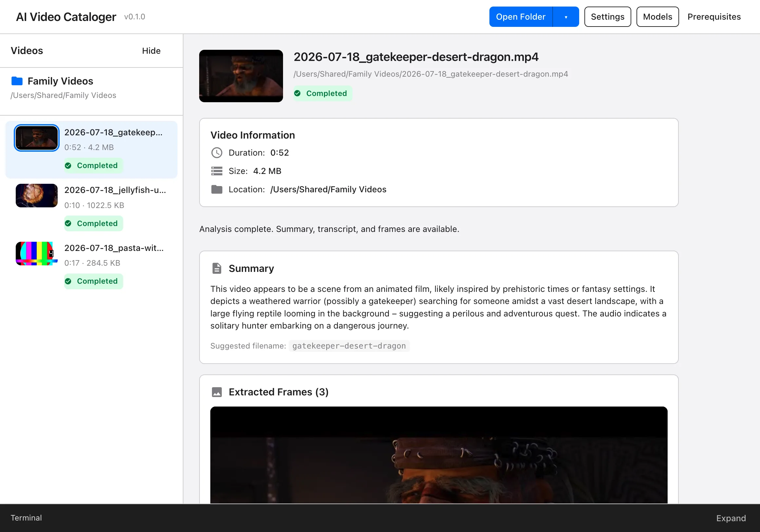Select the jellyfish video thumbnail
The height and width of the screenshot is (532, 760).
tap(37, 195)
